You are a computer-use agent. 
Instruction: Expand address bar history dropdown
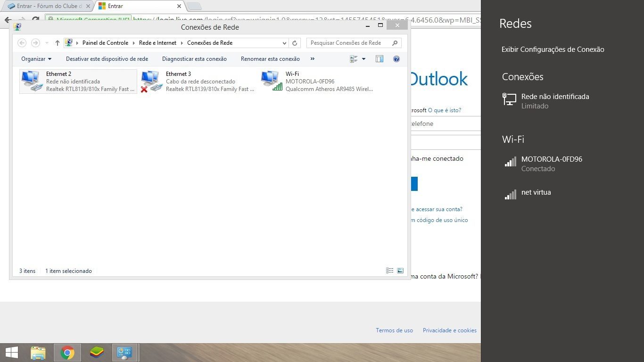(x=284, y=43)
